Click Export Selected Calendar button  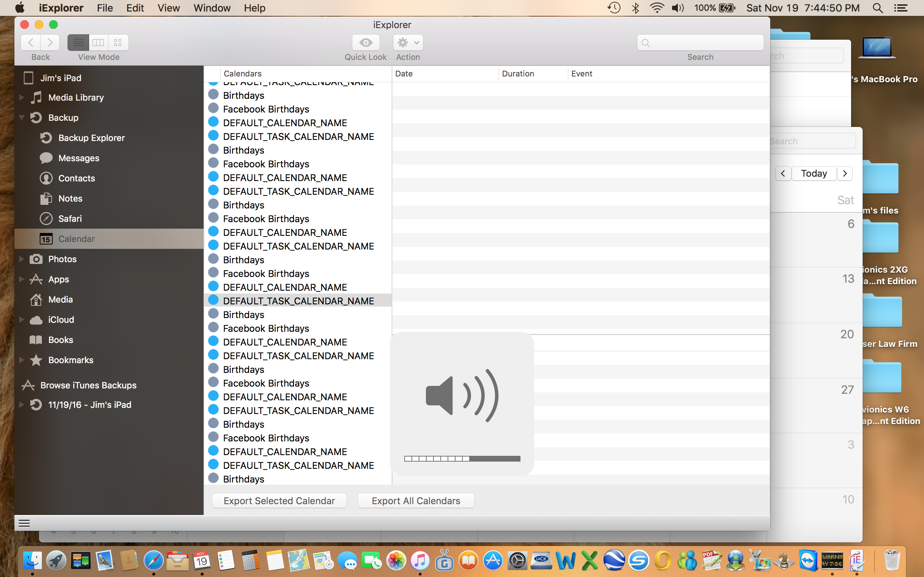[x=279, y=501]
